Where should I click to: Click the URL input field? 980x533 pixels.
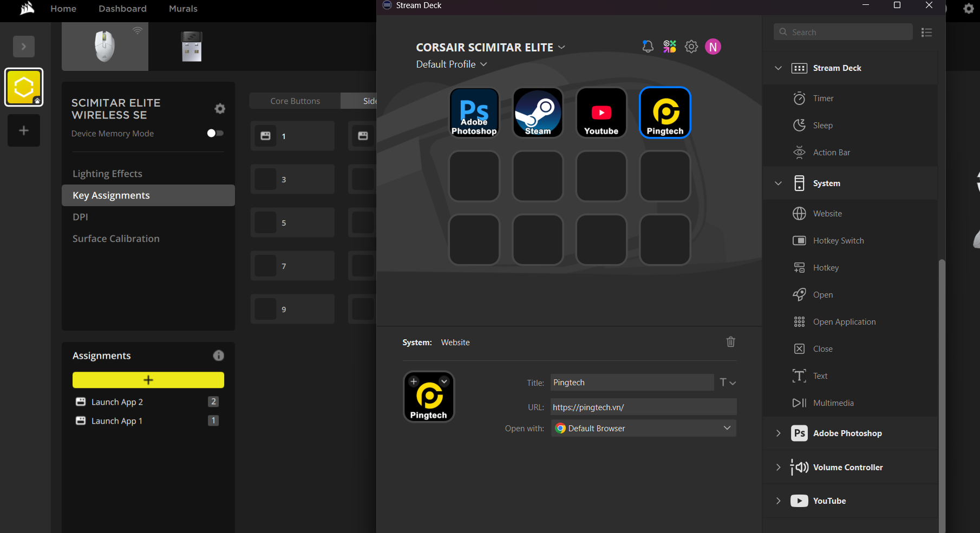[644, 407]
